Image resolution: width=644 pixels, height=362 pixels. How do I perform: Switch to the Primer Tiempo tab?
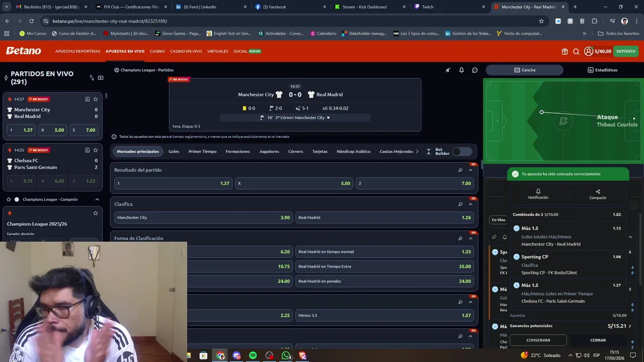(202, 151)
